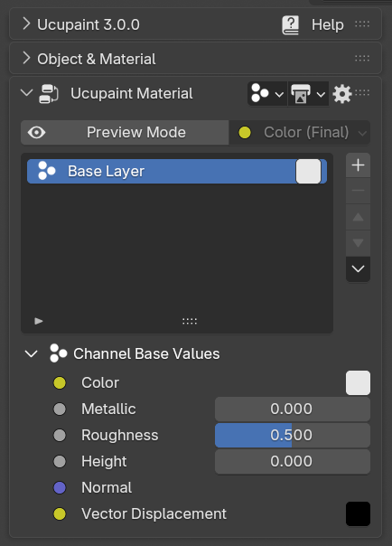392x546 pixels.
Task: Toggle Preview Mode
Action: (x=125, y=132)
